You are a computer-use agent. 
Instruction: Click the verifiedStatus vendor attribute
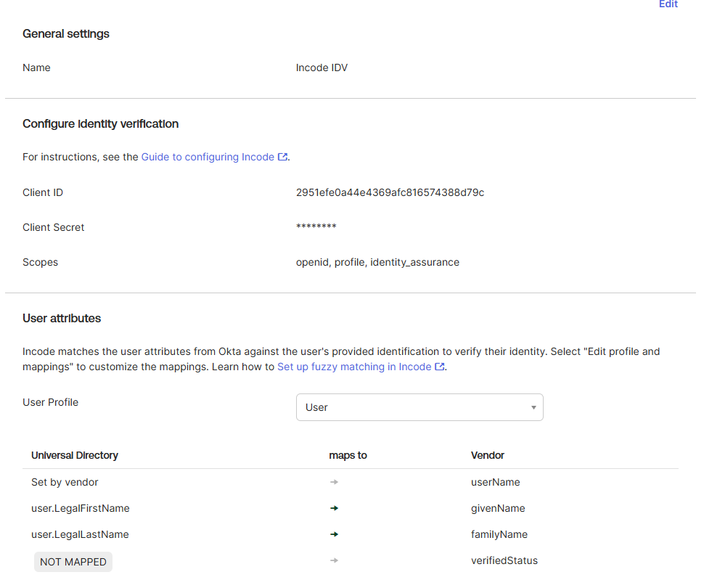click(x=504, y=560)
